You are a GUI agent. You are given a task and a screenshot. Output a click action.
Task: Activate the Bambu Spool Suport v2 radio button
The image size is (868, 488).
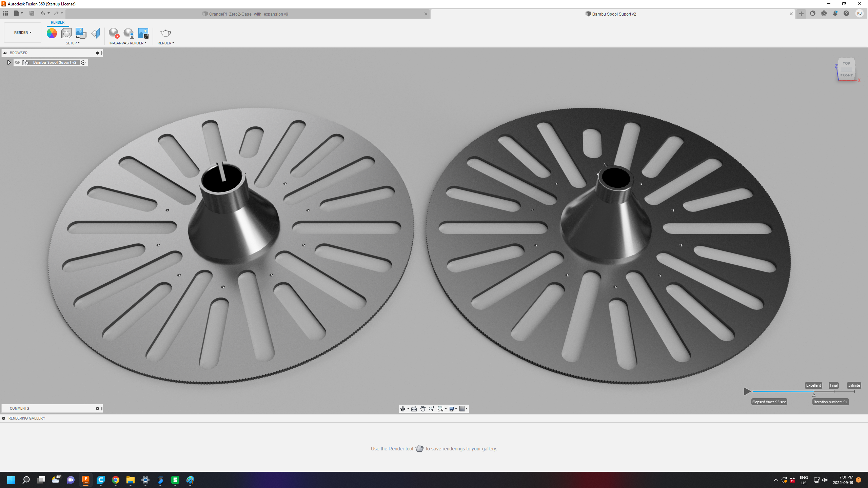coord(83,62)
